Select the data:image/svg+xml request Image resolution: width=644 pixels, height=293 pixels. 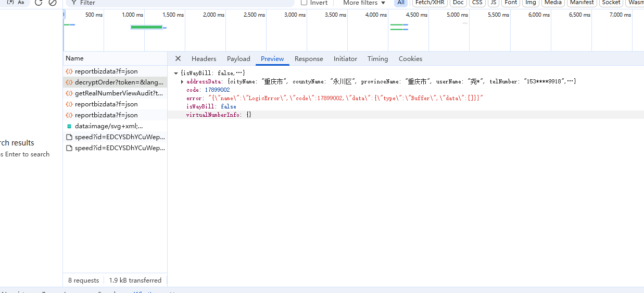click(115, 126)
